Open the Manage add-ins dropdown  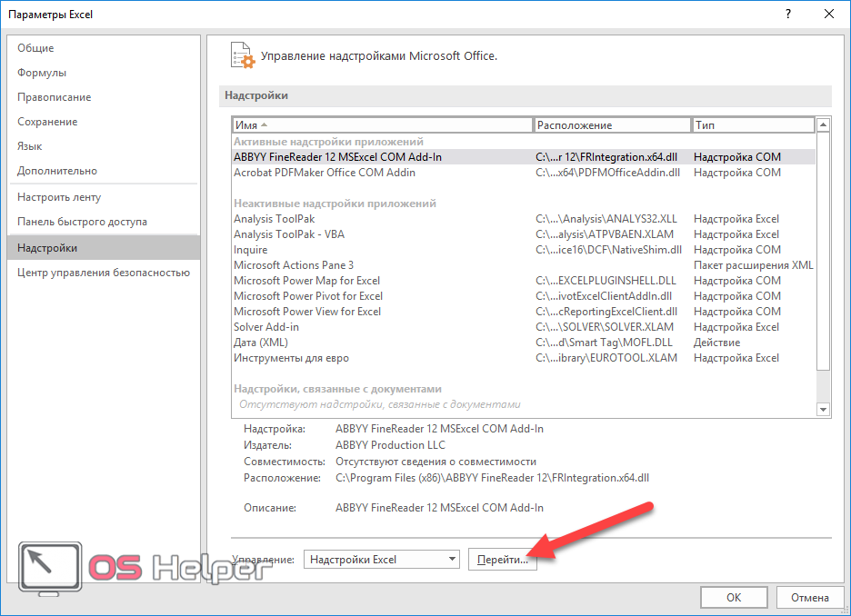coord(381,560)
